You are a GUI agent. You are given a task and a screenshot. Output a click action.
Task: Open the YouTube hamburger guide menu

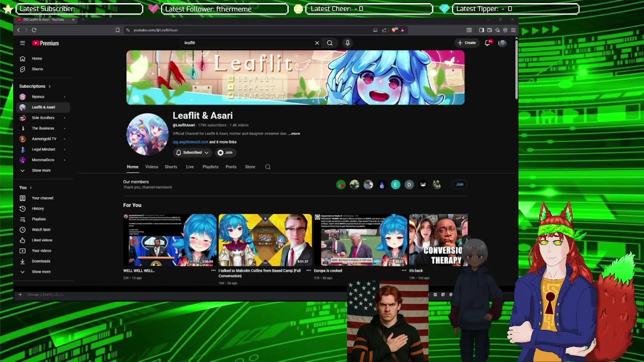tap(22, 43)
